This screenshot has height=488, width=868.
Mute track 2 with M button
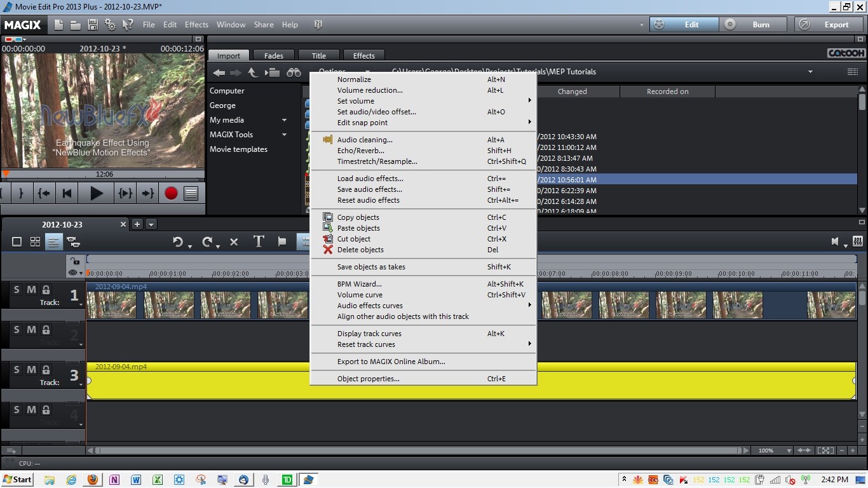(31, 330)
